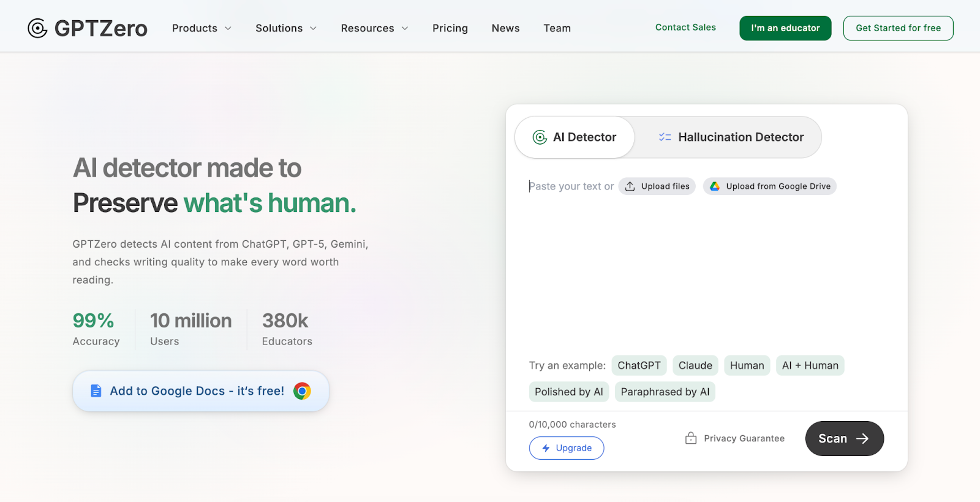
Task: Switch to the AI Detector tab
Action: click(575, 137)
